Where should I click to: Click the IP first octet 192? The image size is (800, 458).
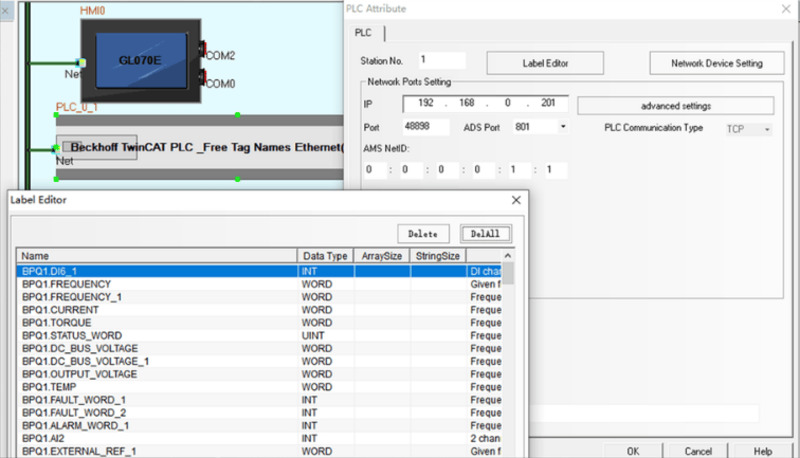(x=426, y=103)
